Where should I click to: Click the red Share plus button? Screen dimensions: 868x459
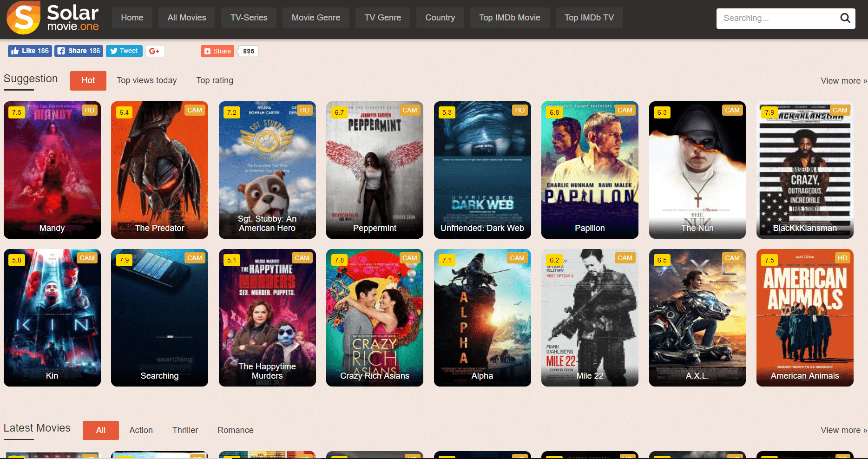point(217,51)
